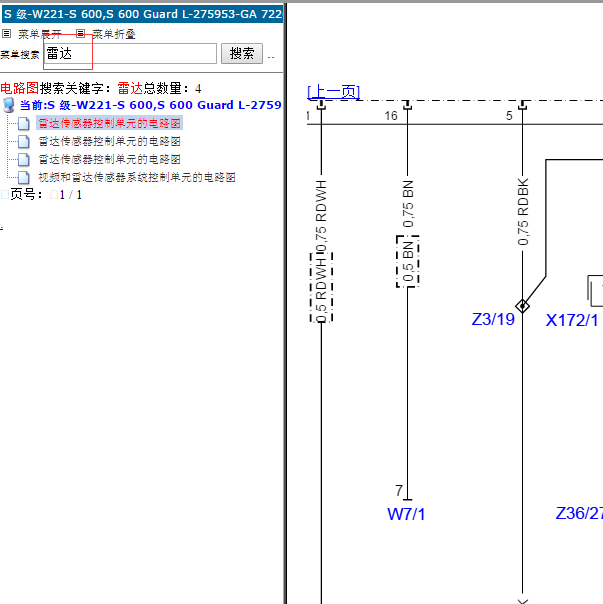Click pin number 16 on the connector
Screen dimensions: 603x604
[391, 116]
